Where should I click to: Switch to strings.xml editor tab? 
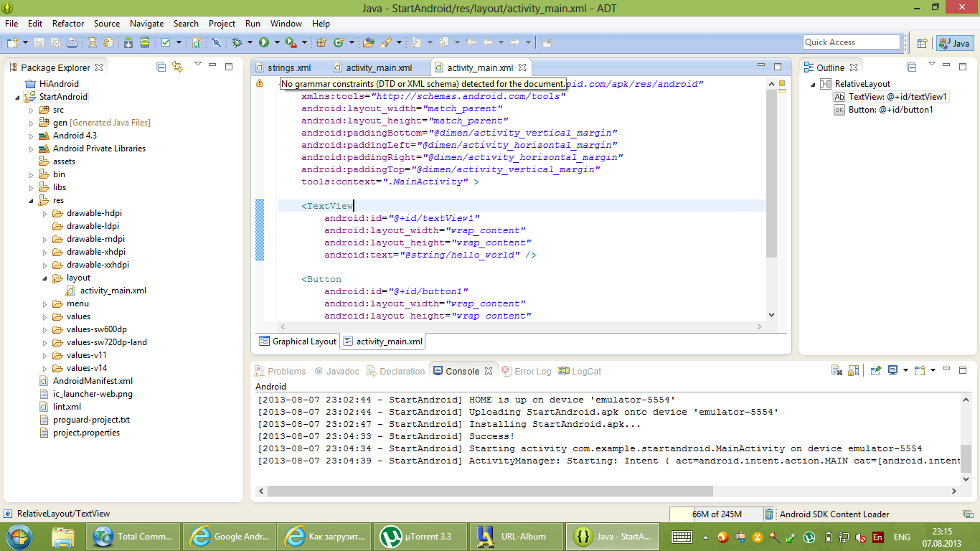(289, 67)
